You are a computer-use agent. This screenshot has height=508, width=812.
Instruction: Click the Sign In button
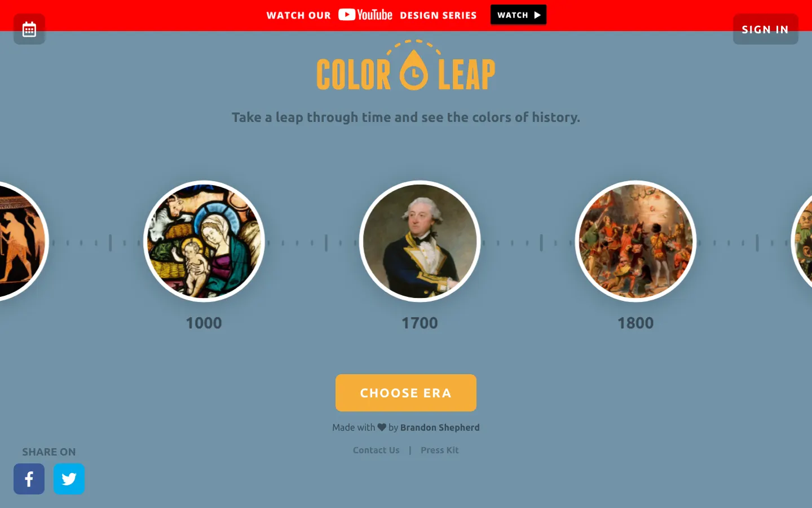[x=765, y=29]
